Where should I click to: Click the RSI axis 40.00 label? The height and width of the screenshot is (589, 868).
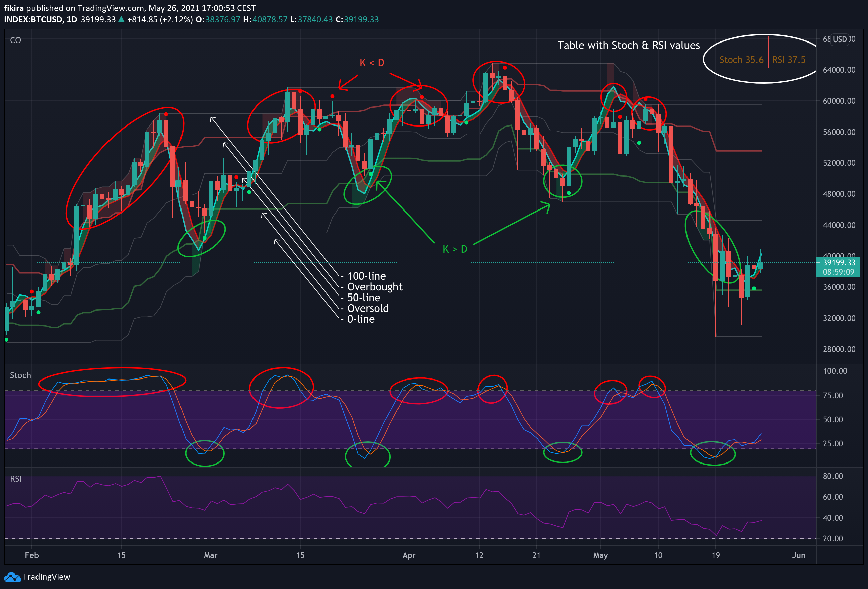(x=833, y=518)
